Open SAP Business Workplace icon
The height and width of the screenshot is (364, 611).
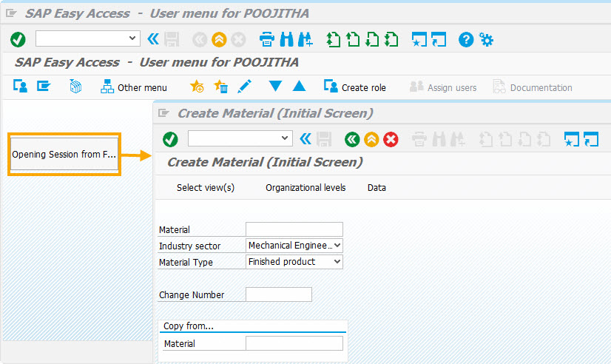[x=75, y=86]
